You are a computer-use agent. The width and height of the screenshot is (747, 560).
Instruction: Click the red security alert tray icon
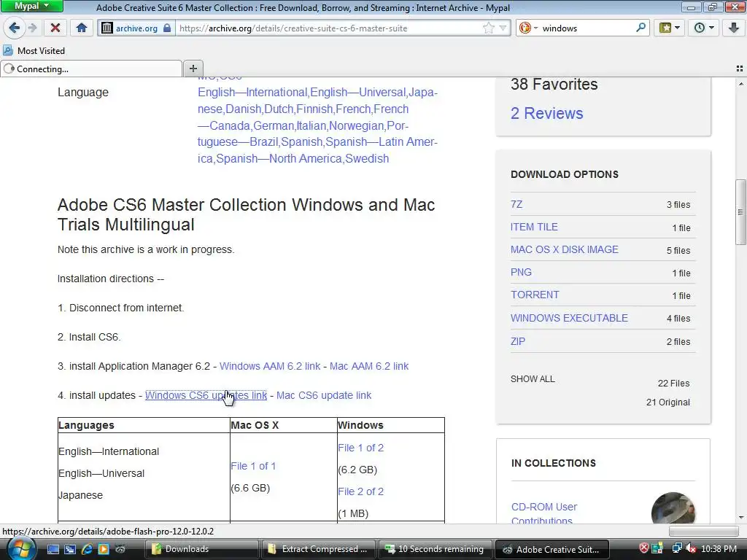coord(643,548)
